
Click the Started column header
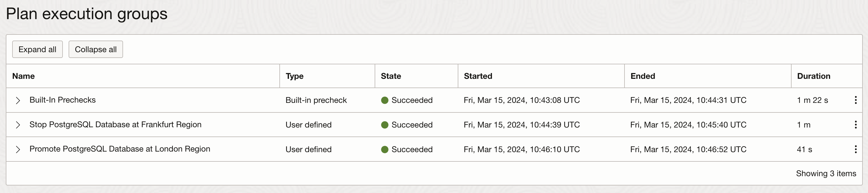click(x=478, y=76)
